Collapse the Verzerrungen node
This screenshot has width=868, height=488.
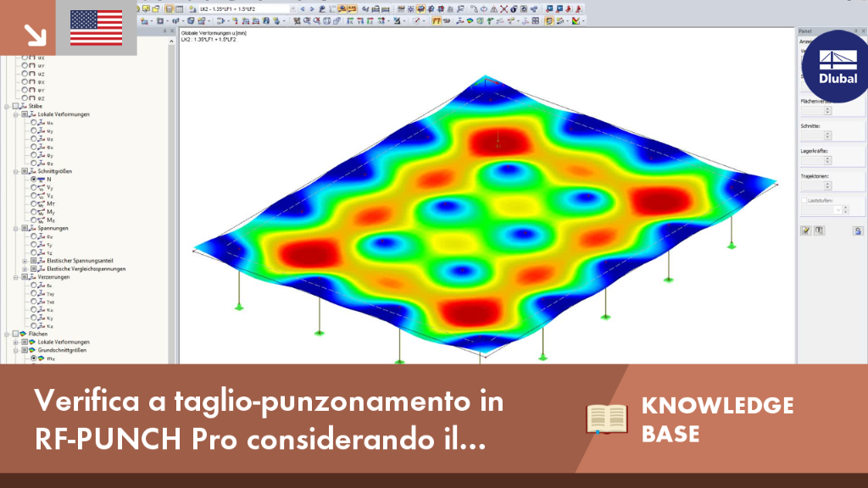click(16, 277)
